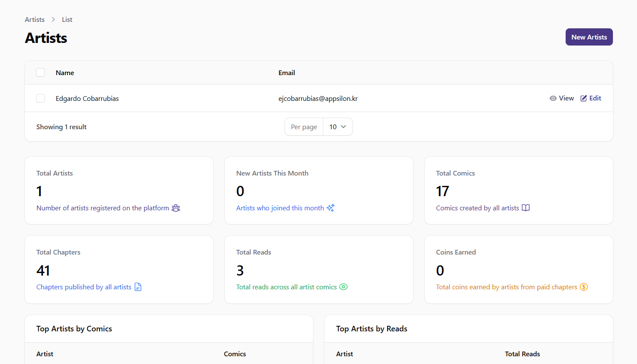
Task: Click the pencil edit icon in artist row
Action: [584, 98]
